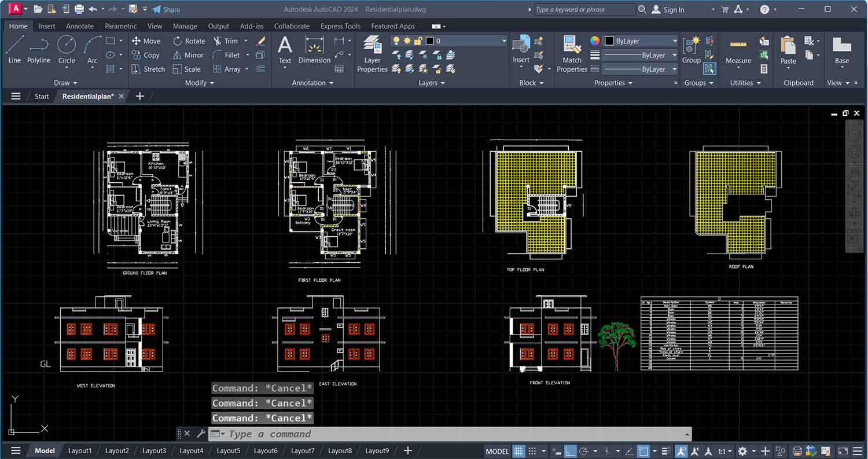Select the Polyline tool
Image resolution: width=868 pixels, height=459 pixels.
point(38,51)
